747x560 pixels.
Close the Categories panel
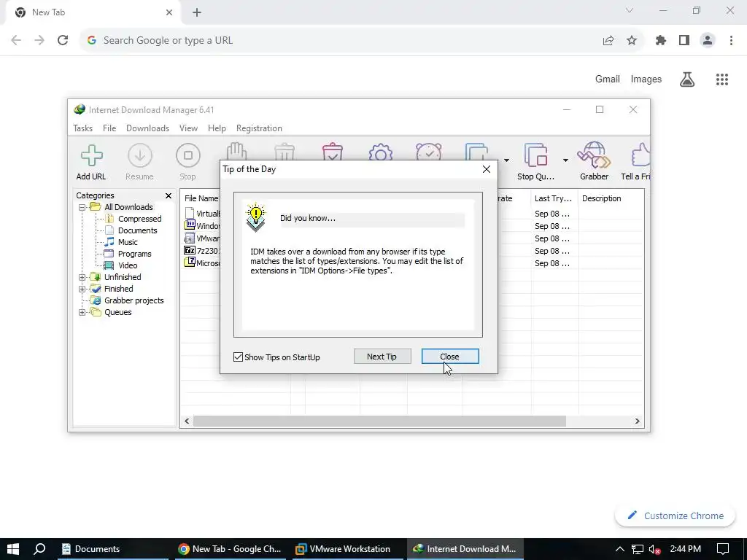(x=169, y=195)
